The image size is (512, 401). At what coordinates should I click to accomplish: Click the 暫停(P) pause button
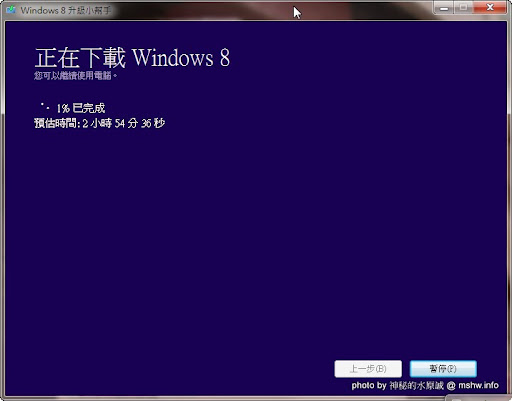(x=443, y=369)
